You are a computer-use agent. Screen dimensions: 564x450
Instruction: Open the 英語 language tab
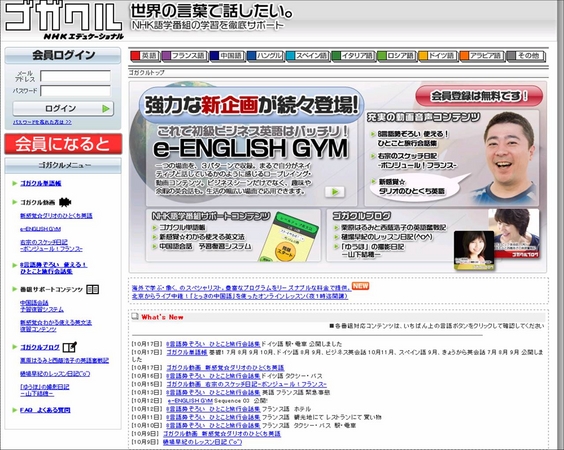(x=144, y=56)
